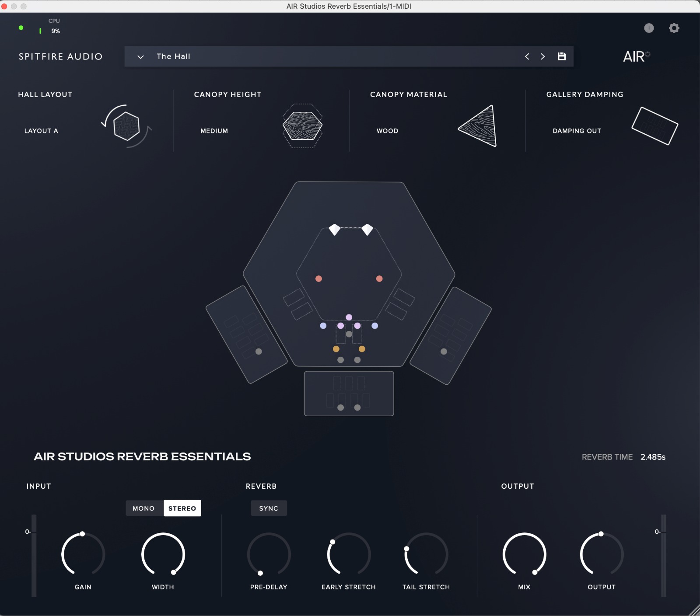The image size is (700, 616).
Task: Click the Gallery Damping rectangle icon
Action: pyautogui.click(x=654, y=126)
